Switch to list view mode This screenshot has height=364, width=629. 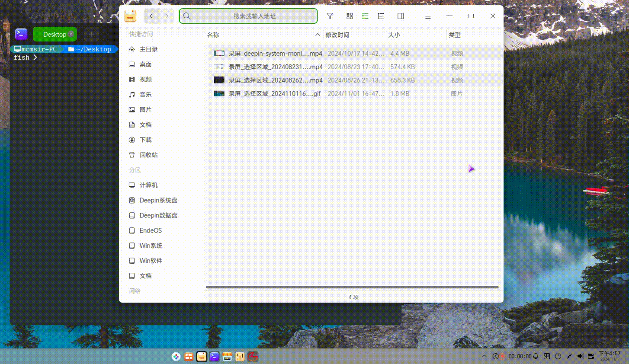pos(365,16)
